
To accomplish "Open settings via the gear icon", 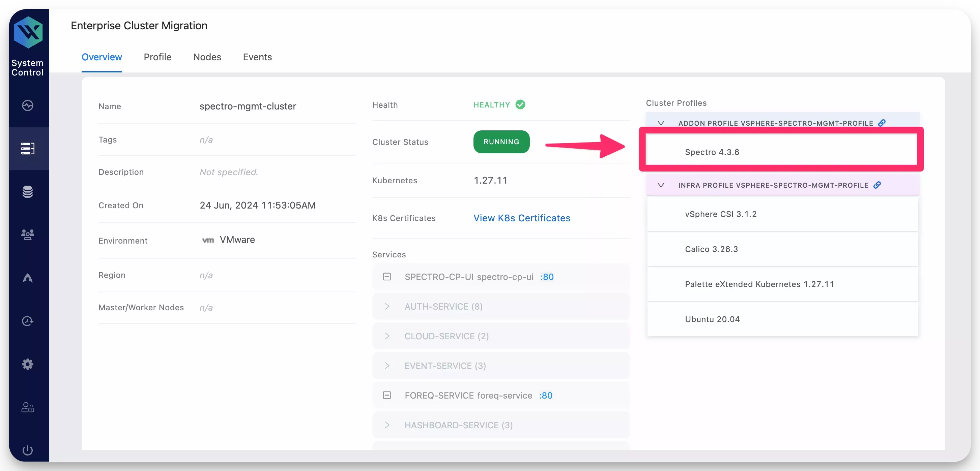I will [x=27, y=364].
